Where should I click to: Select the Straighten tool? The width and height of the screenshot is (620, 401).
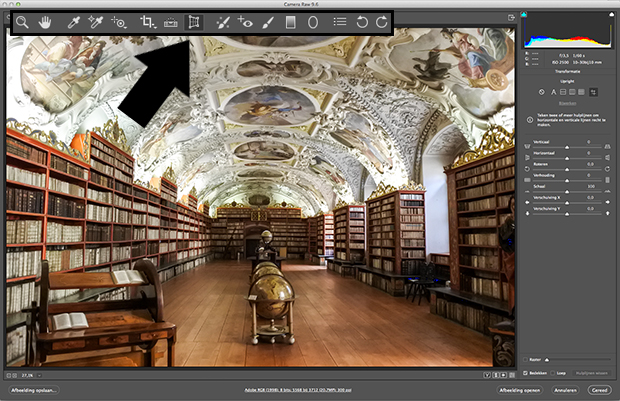[171, 23]
